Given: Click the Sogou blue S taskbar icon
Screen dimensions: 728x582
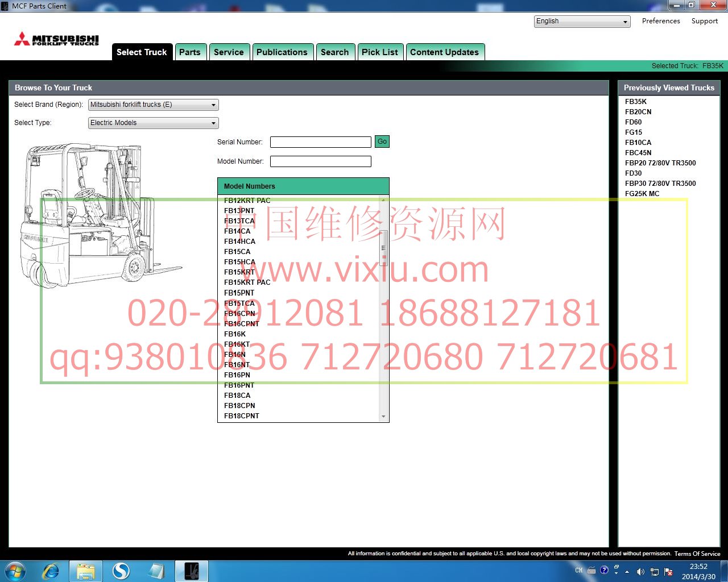Looking at the screenshot, I should point(121,571).
